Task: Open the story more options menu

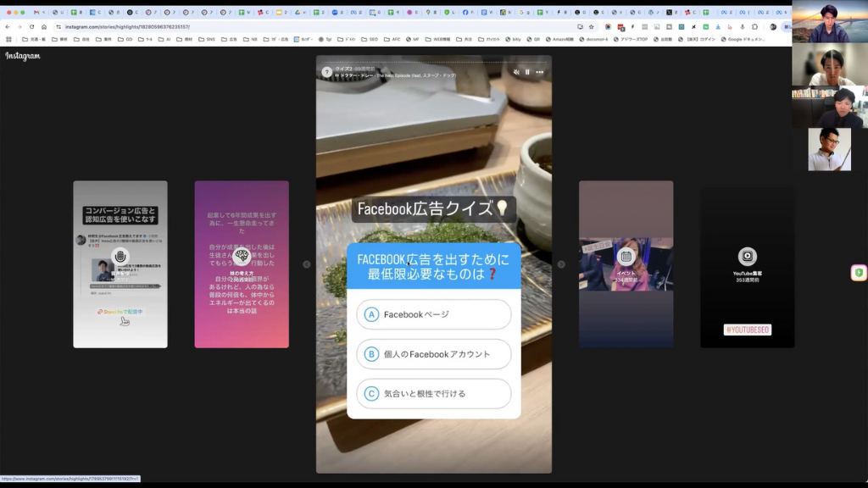Action: pos(540,72)
